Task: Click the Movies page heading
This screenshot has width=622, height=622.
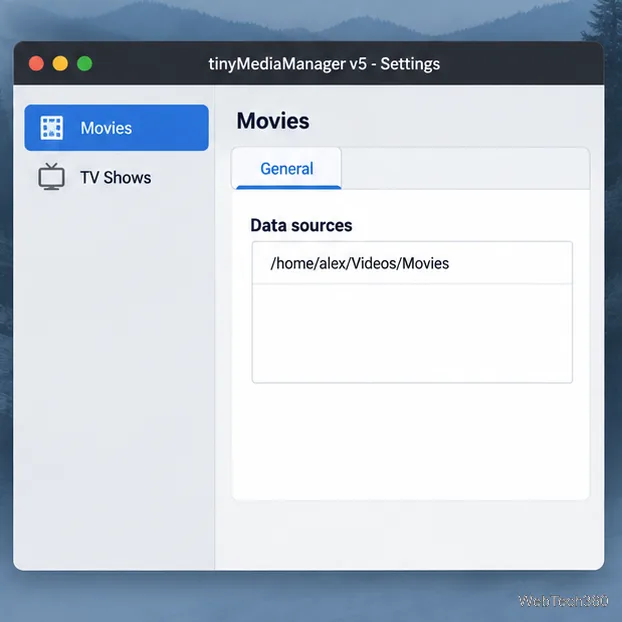Action: [x=273, y=121]
